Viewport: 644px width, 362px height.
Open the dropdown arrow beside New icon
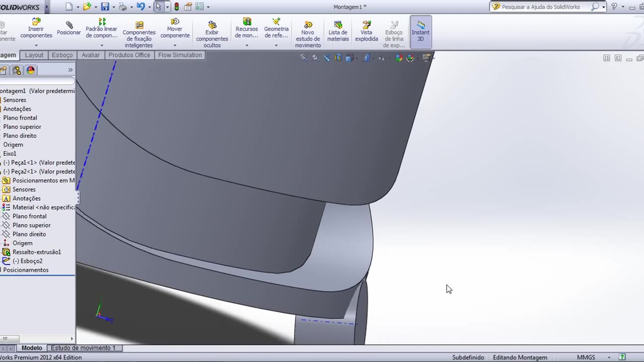(78, 7)
